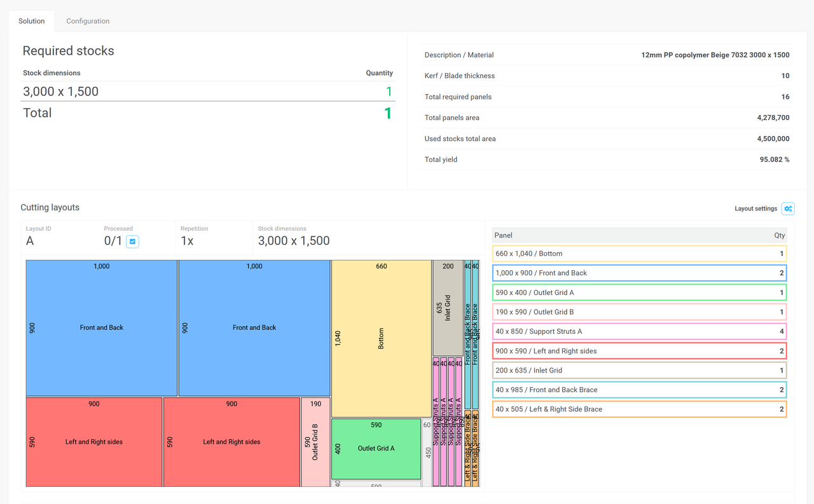Select the 40 x 505 / Left & Right Side Brace row

[639, 409]
